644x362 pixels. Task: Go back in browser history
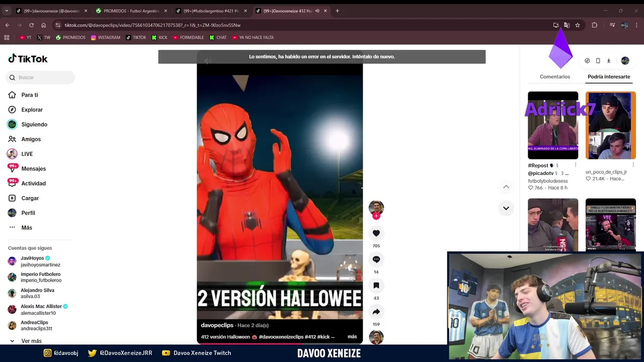pos(7,25)
